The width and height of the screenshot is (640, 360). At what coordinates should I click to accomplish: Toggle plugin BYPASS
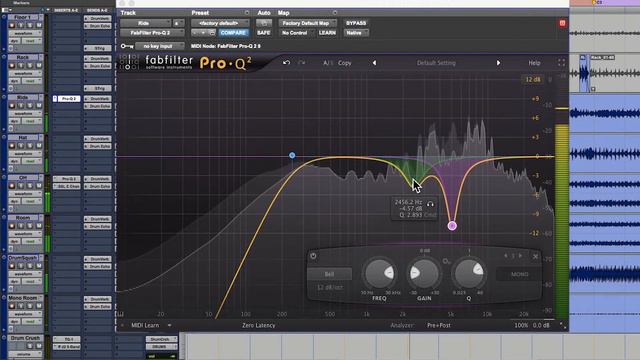[356, 23]
